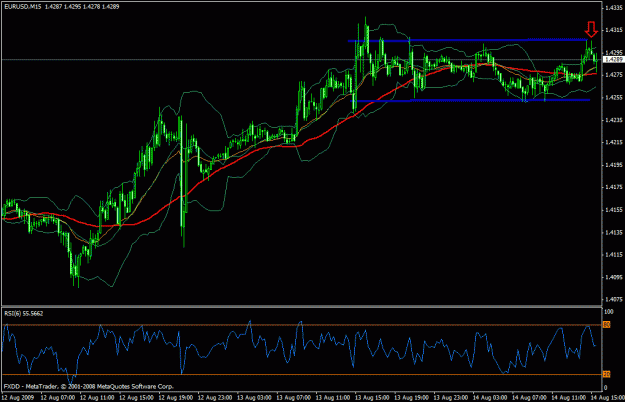Click the 1.4315 price axis label
The height and width of the screenshot is (402, 625).
coord(613,30)
